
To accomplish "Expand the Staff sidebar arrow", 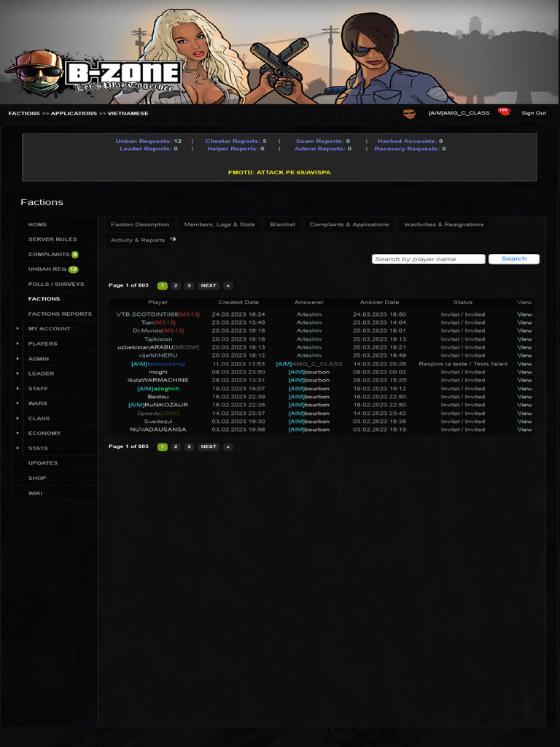I will coord(18,389).
